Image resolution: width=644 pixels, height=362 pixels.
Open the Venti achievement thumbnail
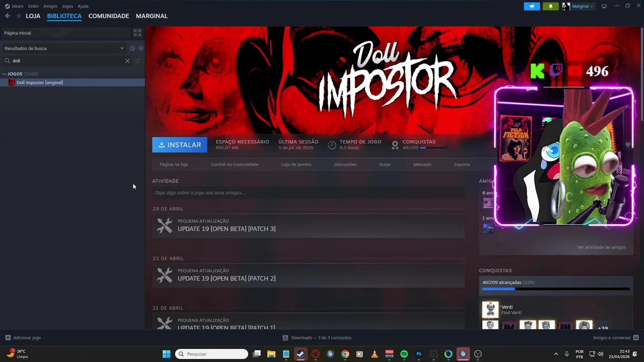point(490,310)
